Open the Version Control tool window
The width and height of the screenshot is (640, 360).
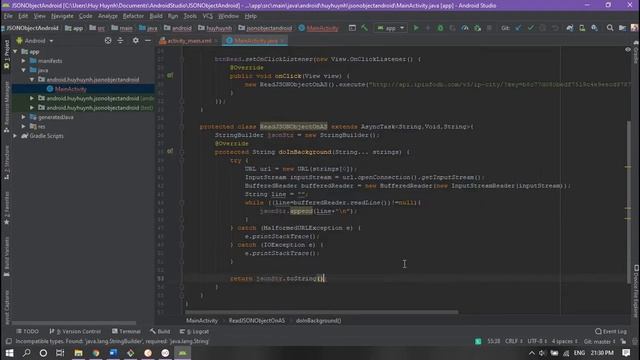[x=75, y=331]
